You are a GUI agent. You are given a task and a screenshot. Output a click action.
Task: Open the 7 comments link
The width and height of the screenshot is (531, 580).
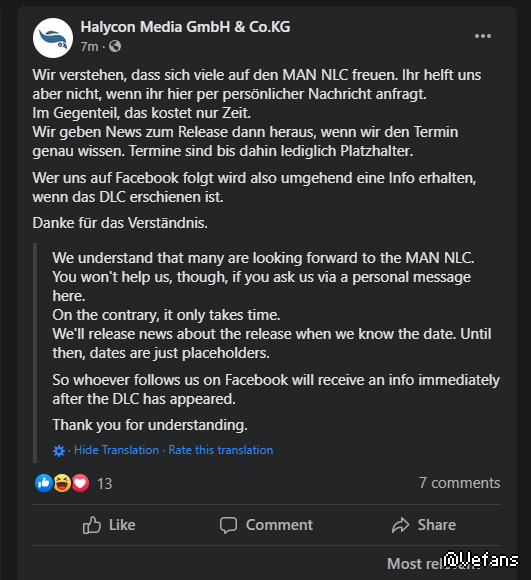pos(459,483)
